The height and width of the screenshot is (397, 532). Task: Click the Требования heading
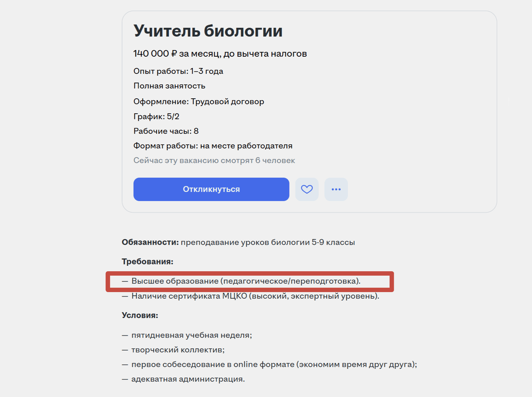(148, 262)
